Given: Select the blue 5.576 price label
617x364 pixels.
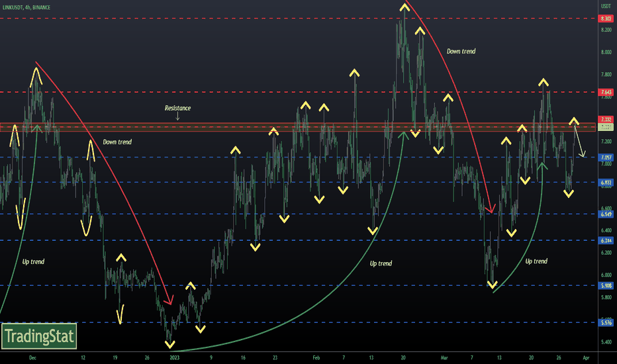Looking at the screenshot, I should coord(606,323).
